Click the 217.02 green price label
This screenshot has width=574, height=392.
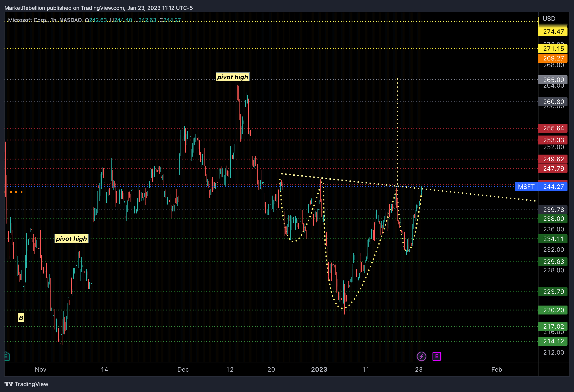coord(553,326)
